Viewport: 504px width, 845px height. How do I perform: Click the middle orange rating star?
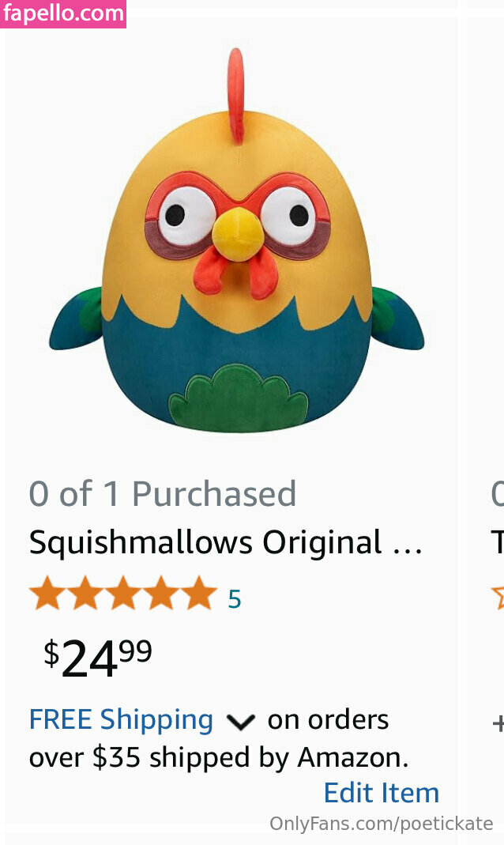[x=123, y=594]
